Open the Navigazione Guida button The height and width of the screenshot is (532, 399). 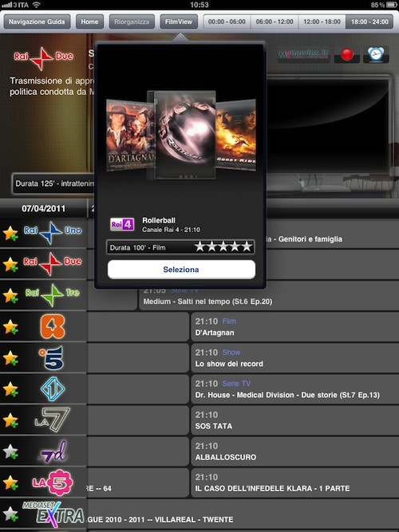(37, 22)
